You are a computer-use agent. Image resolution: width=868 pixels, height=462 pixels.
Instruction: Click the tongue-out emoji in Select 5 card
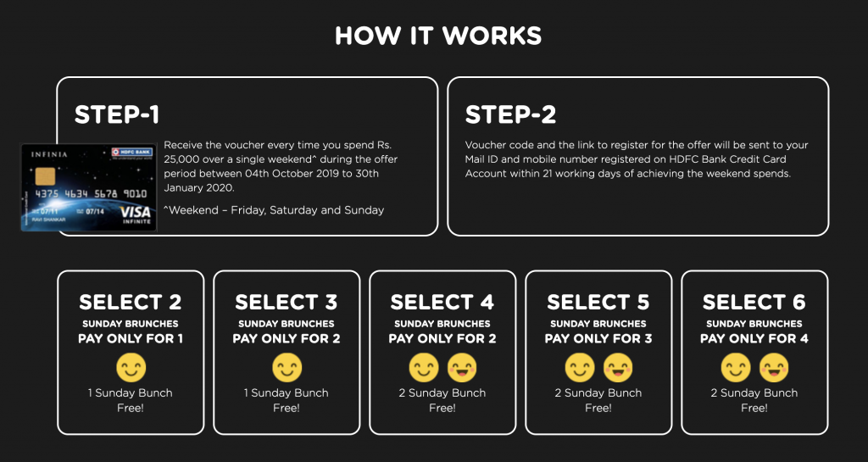click(x=618, y=368)
